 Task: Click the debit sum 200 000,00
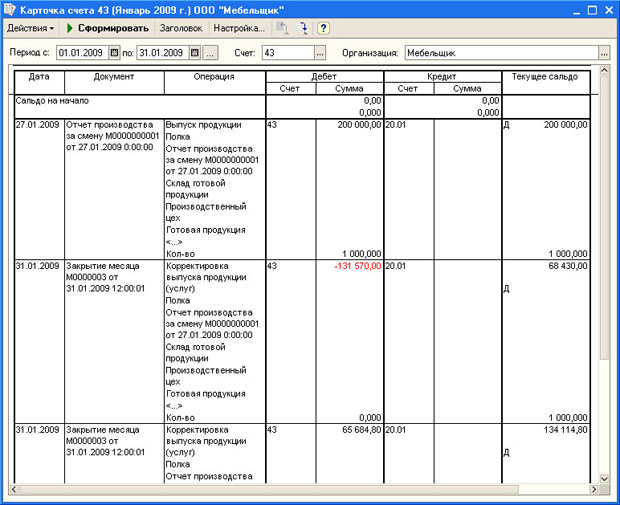[x=359, y=125]
